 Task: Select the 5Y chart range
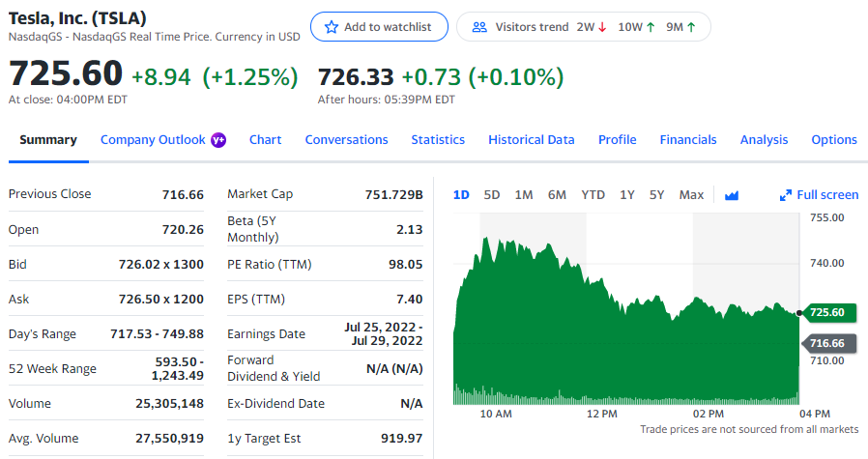pos(656,195)
